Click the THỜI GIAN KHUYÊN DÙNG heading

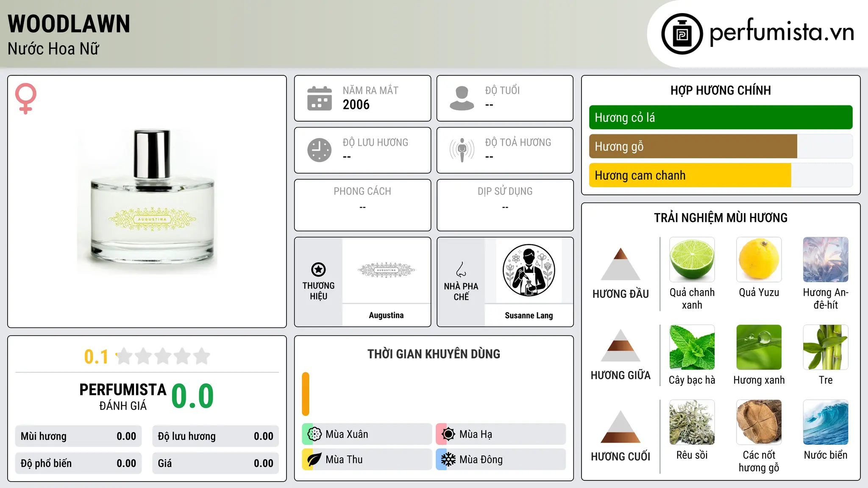pyautogui.click(x=434, y=354)
